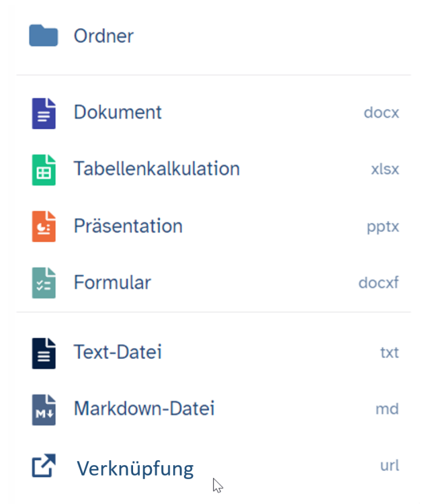Screen dimensions: 430x504
Task: Choose Tabellenkalkulation from the list
Action: click(x=214, y=170)
